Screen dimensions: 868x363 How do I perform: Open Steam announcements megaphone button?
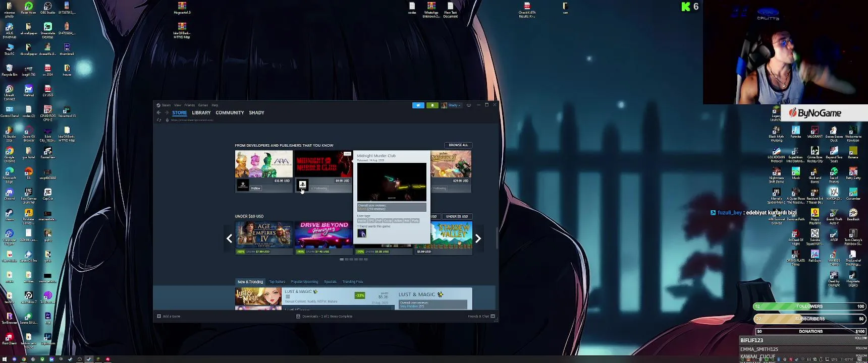tap(418, 105)
